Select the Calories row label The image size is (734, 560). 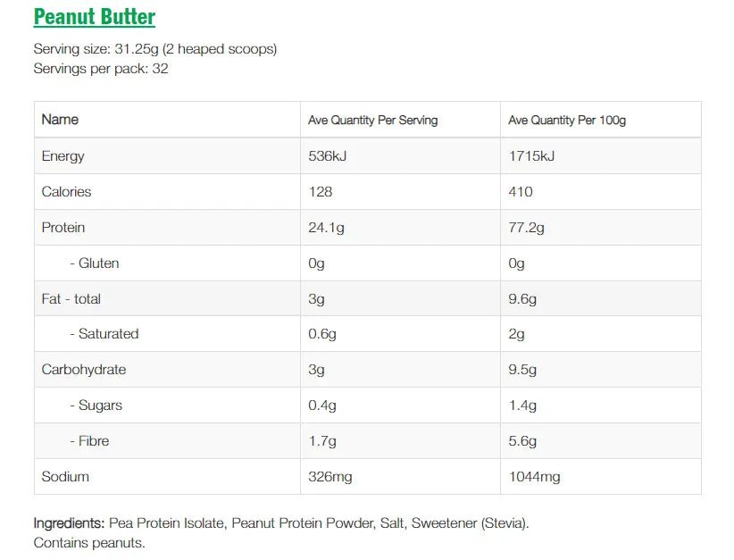click(66, 192)
